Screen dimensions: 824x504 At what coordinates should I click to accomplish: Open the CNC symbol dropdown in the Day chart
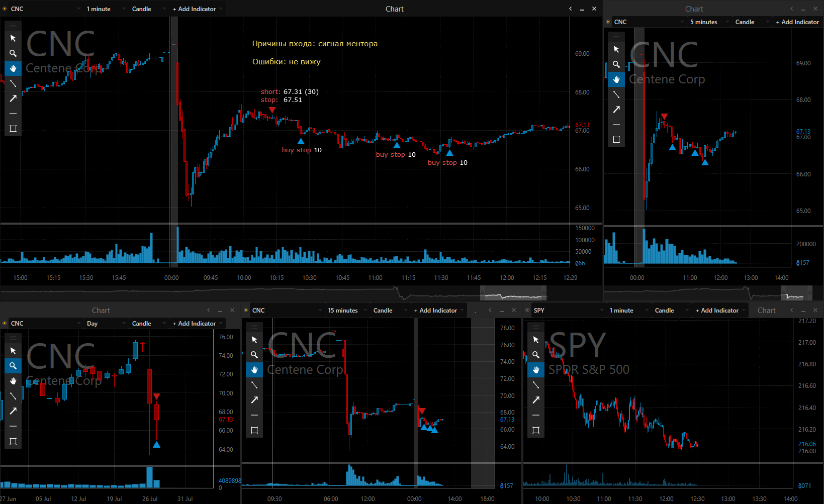(45, 324)
